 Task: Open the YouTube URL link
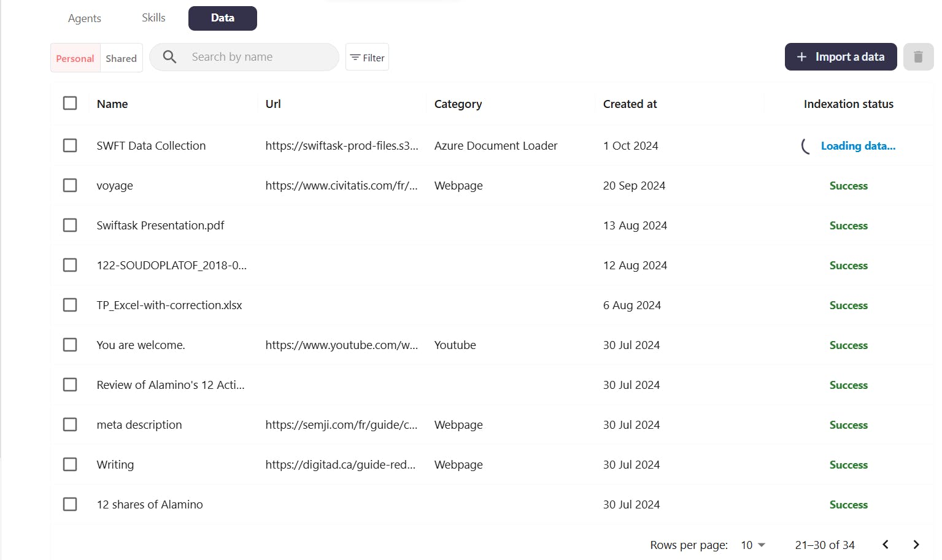pyautogui.click(x=341, y=345)
